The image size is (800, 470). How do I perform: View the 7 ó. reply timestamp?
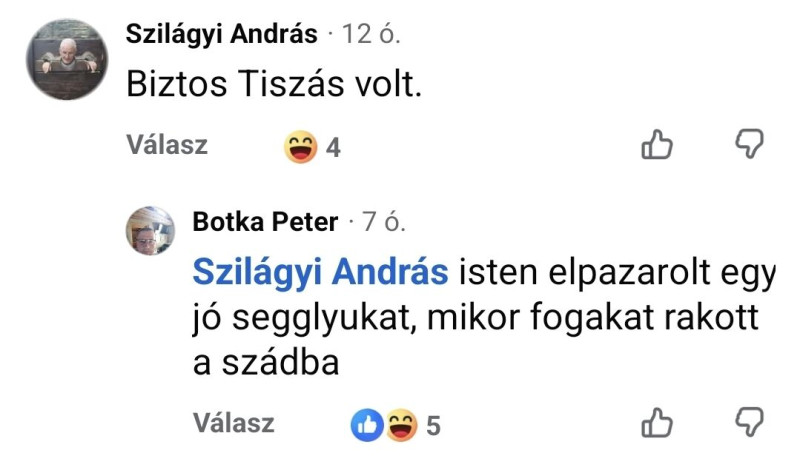[x=384, y=222]
